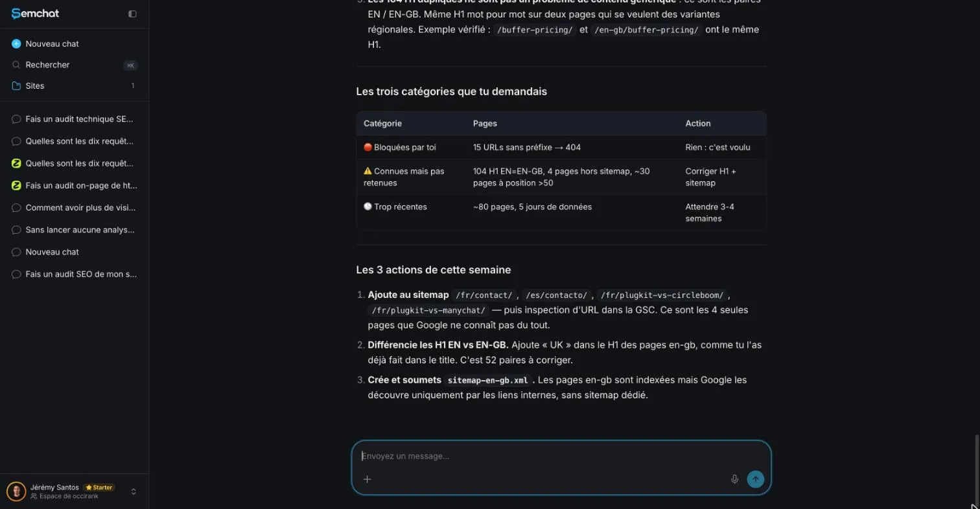980x509 pixels.
Task: Start a Nouveau chat from the plus icon
Action: [x=16, y=43]
